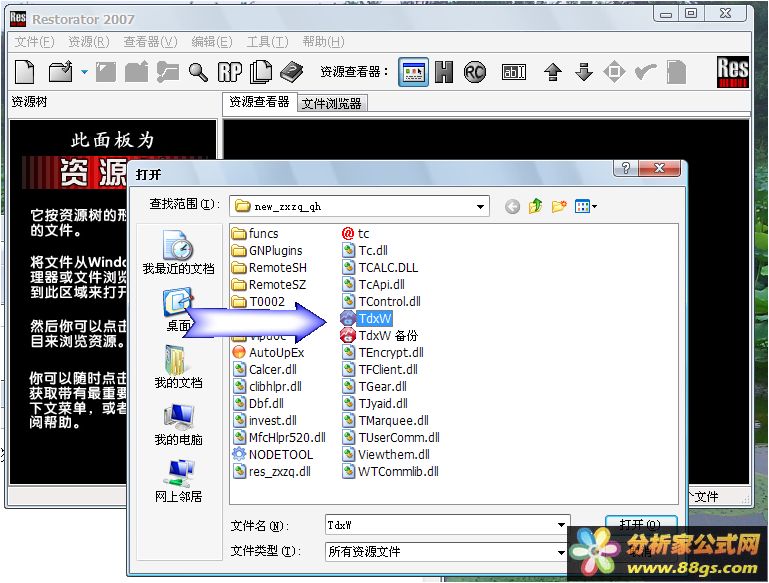The image size is (769, 583).
Task: Select the invest.dll file
Action: click(265, 421)
